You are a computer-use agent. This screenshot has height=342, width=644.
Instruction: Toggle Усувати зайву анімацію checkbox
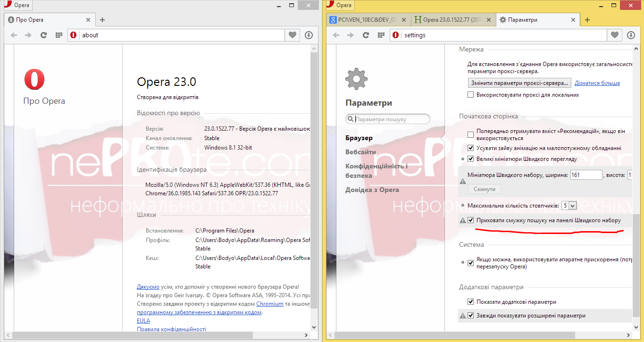click(470, 148)
